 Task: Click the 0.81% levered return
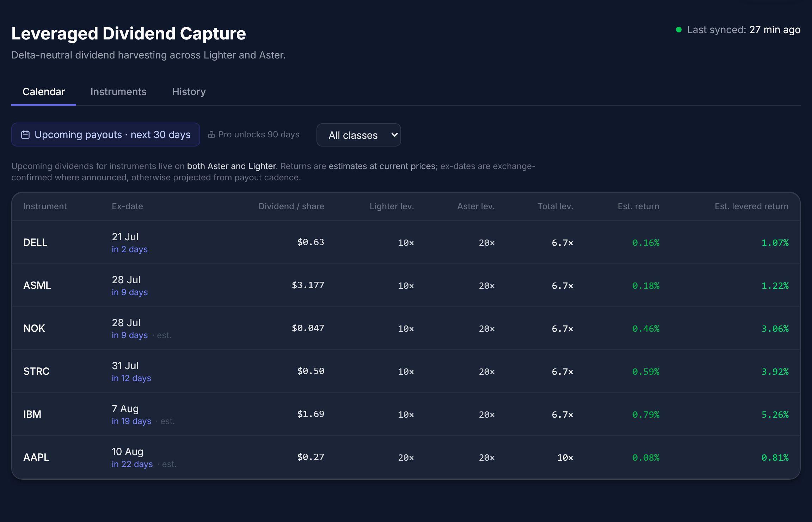pos(775,458)
